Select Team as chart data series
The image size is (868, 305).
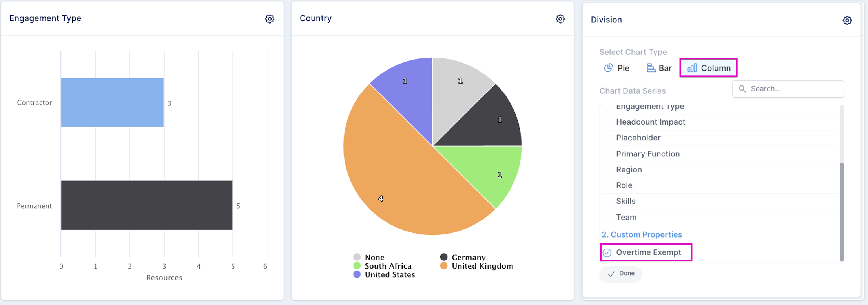(x=626, y=217)
